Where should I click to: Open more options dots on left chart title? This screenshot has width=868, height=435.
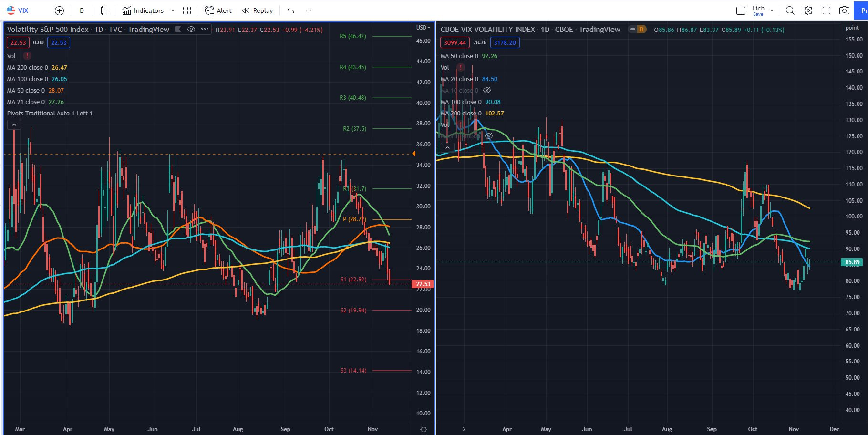205,29
